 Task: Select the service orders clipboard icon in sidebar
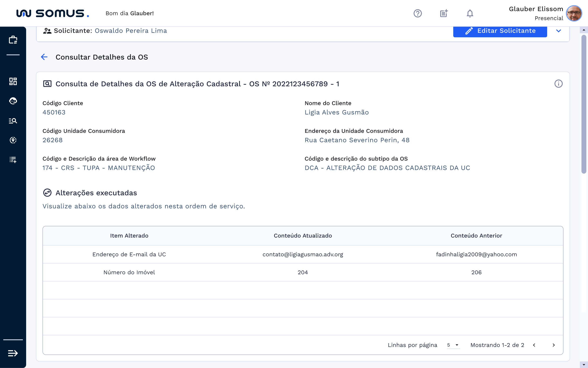pos(13,40)
